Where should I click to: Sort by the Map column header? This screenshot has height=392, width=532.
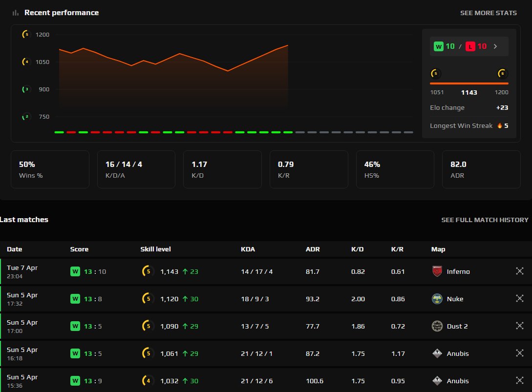coord(438,249)
